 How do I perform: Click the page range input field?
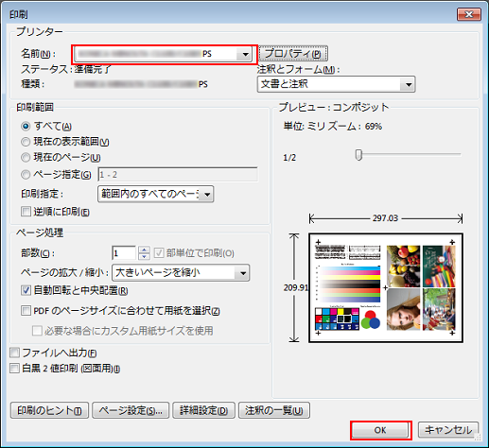(178, 175)
